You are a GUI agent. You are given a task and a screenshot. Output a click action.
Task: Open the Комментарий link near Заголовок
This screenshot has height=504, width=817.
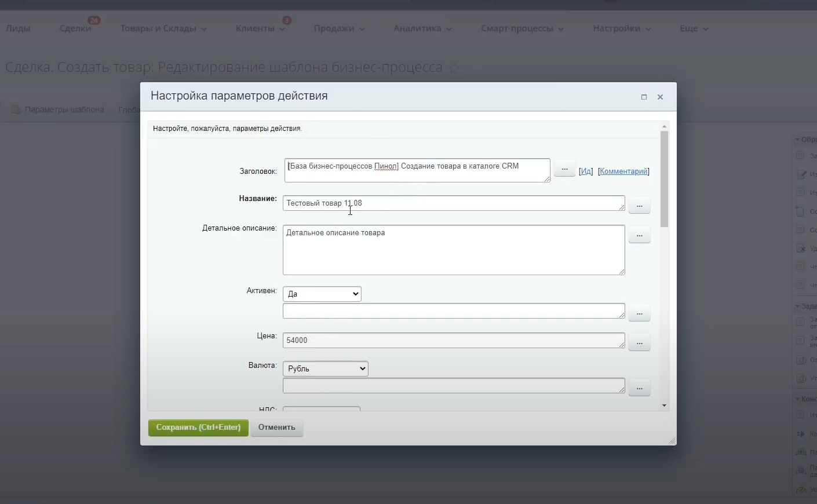click(x=623, y=171)
